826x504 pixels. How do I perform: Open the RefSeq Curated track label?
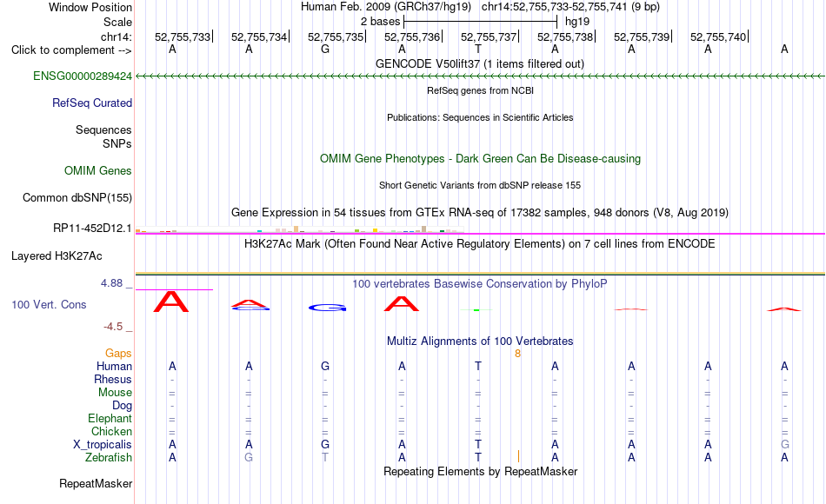pyautogui.click(x=91, y=103)
